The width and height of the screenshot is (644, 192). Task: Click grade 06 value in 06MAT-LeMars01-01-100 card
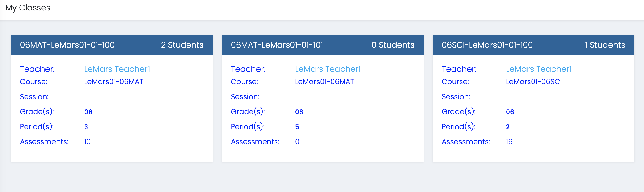pyautogui.click(x=88, y=112)
